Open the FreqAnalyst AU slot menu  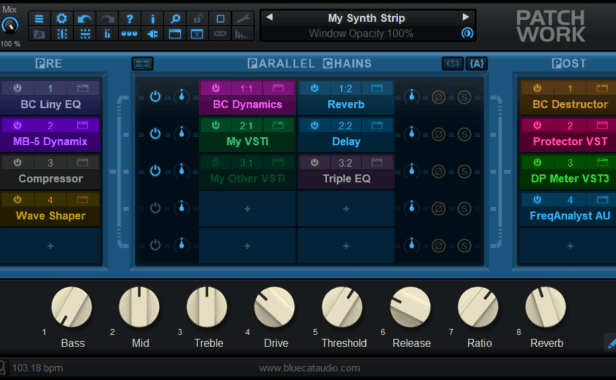[570, 216]
